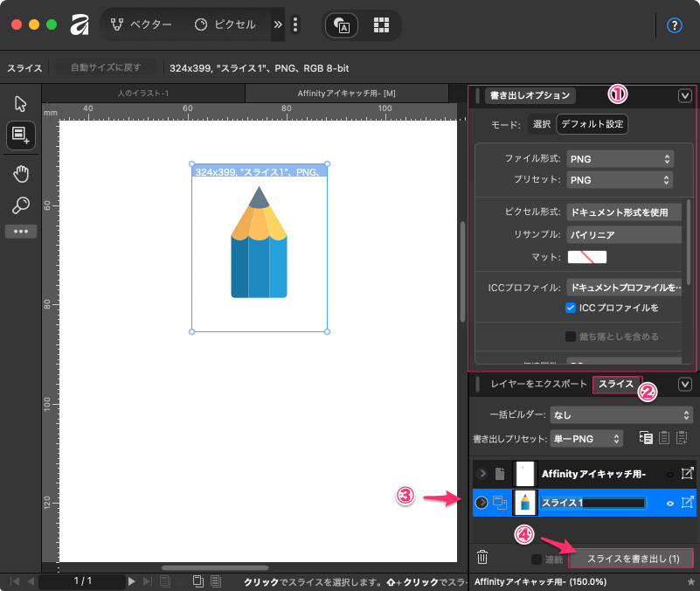Click the grid view icon in top toolbar
The height and width of the screenshot is (591, 700).
pos(381,25)
